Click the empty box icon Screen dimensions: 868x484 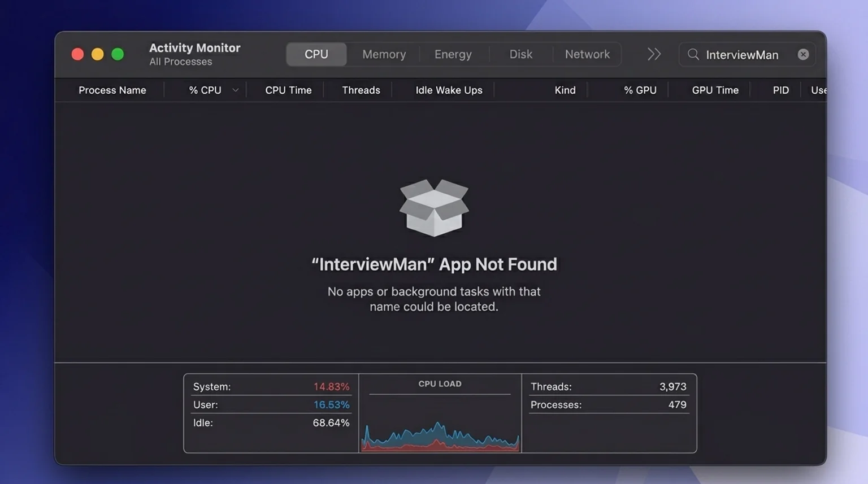point(434,207)
